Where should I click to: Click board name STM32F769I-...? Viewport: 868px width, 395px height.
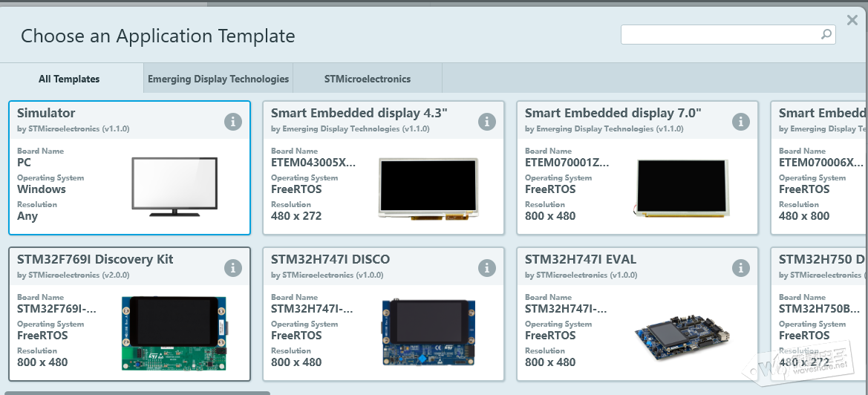(57, 309)
